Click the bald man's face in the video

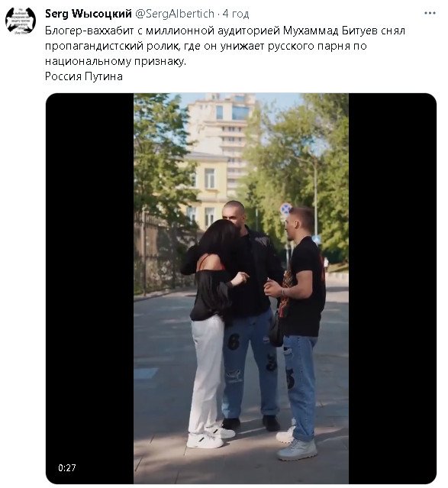click(234, 215)
